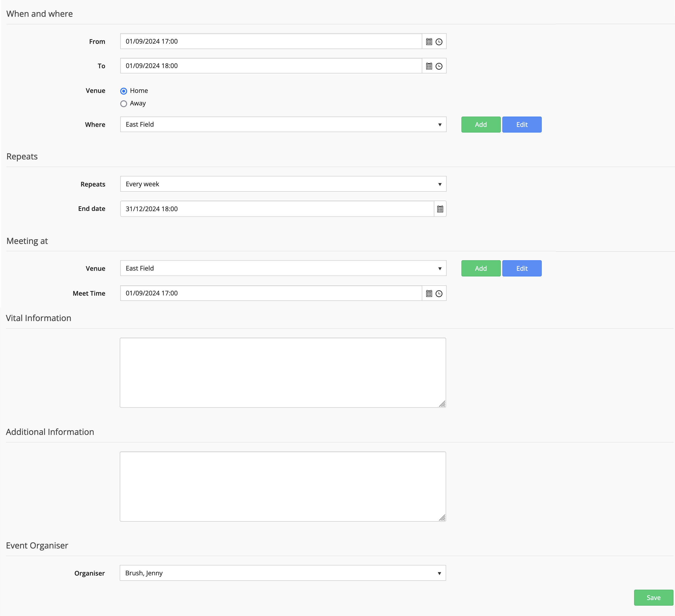Click Edit button in Meeting at section

522,268
